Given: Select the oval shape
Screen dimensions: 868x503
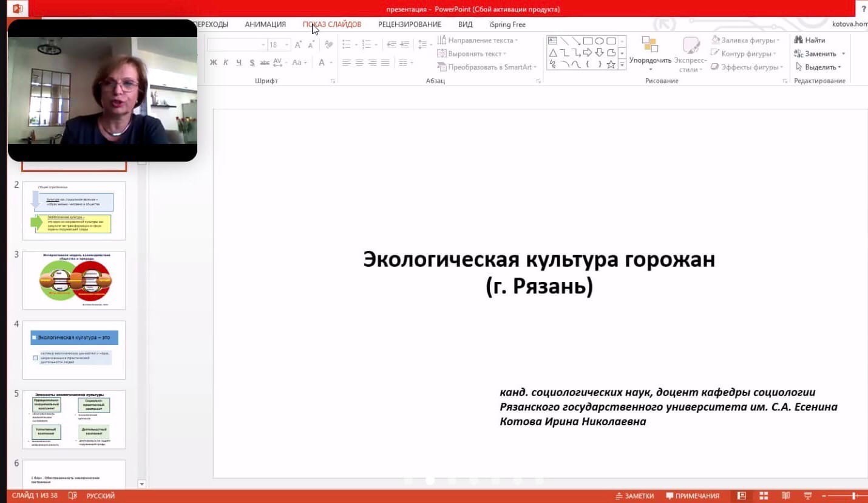Looking at the screenshot, I should click(599, 41).
